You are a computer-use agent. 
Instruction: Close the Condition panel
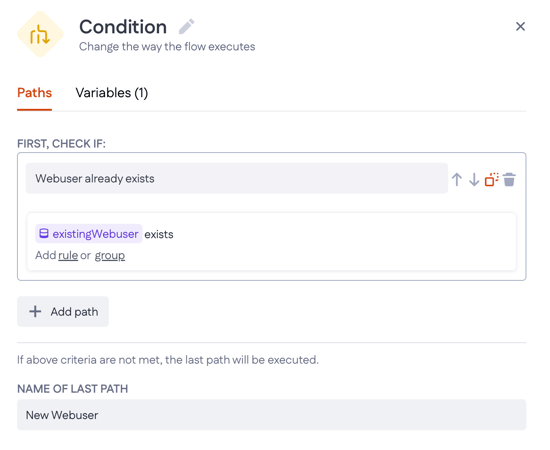(520, 26)
